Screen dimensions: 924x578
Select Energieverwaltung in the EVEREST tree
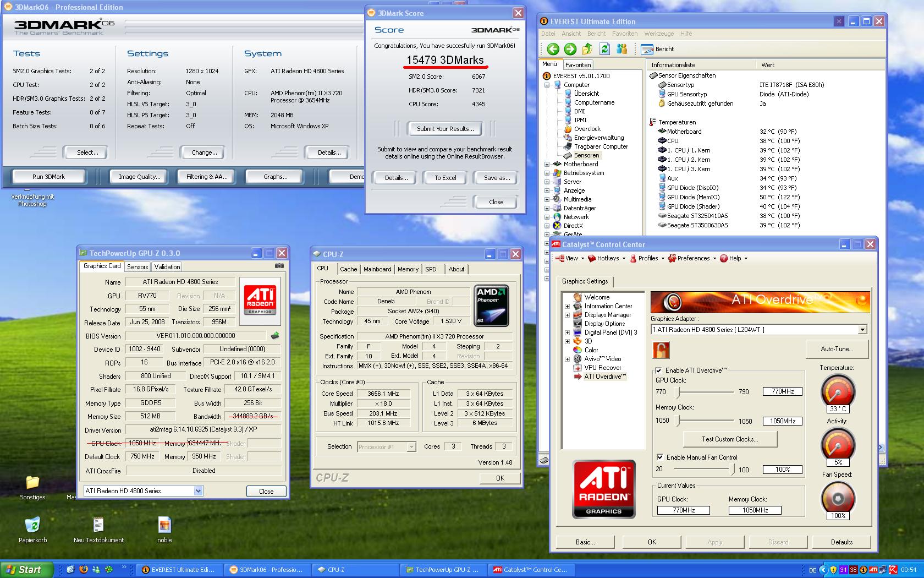click(x=598, y=138)
